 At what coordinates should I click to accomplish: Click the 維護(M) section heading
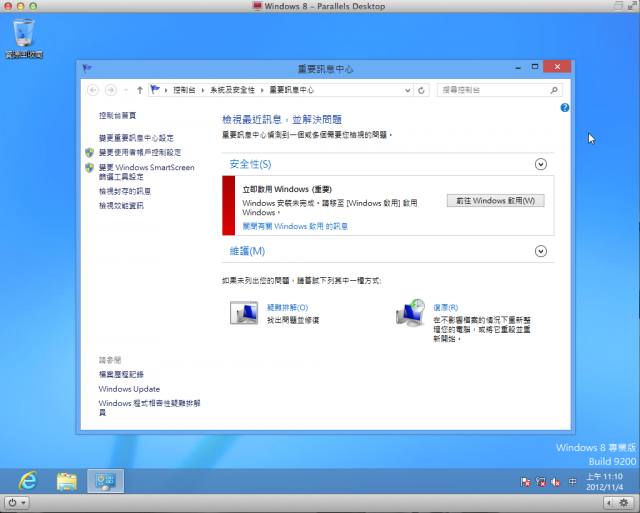pos(247,251)
